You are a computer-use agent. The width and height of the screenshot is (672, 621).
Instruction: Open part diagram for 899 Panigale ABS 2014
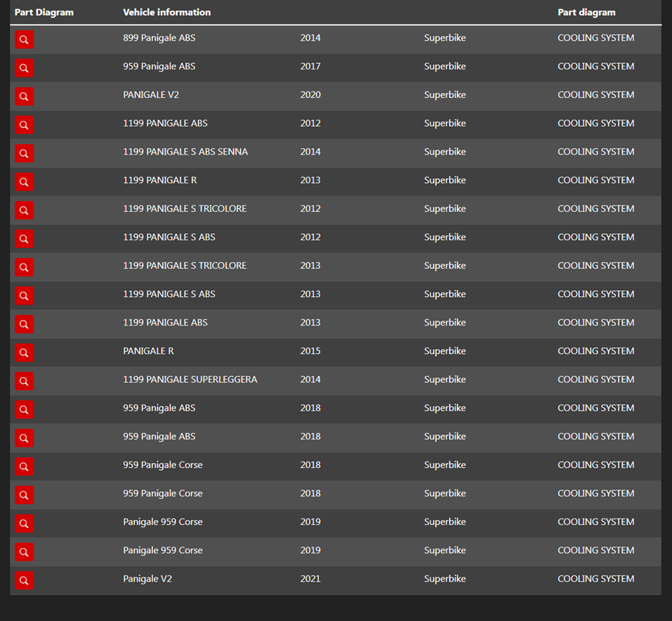coord(24,39)
